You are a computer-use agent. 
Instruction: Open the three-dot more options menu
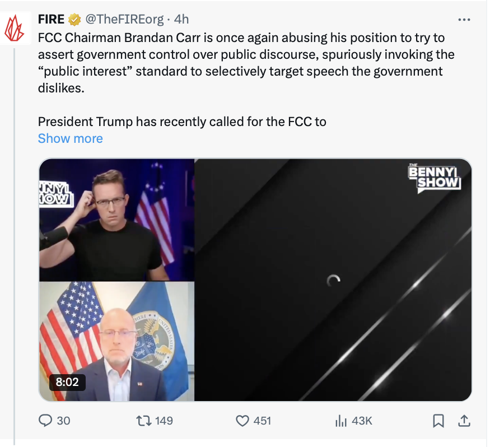[464, 20]
